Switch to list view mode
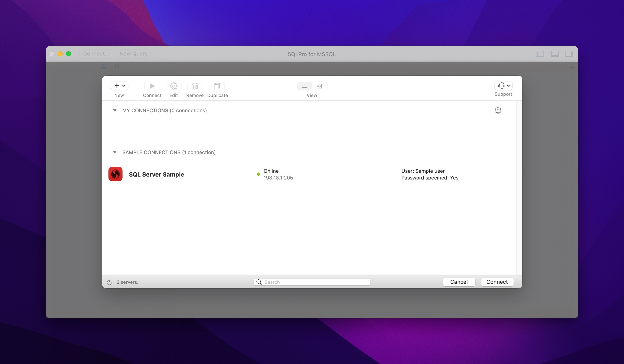624x364 pixels. click(304, 86)
